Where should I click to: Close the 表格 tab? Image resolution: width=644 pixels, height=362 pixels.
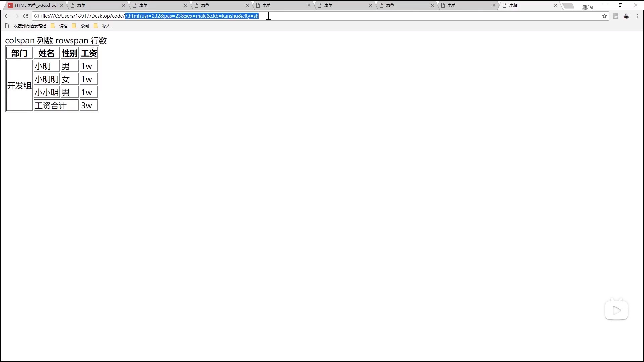click(556, 5)
